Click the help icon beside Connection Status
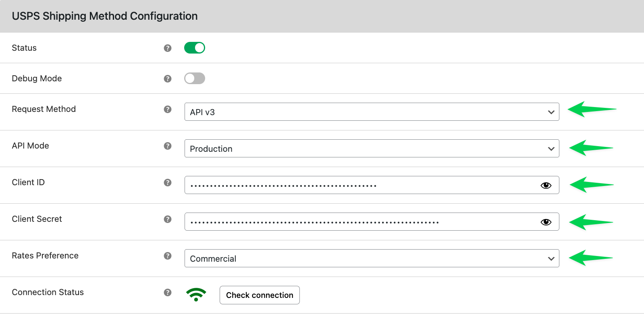Screen dimensions: 644x314 point(168,292)
